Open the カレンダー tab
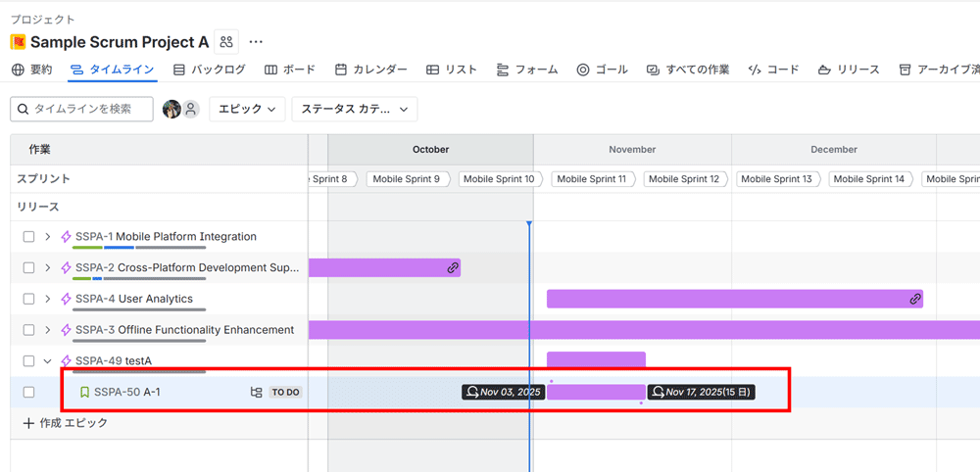The width and height of the screenshot is (980, 472). click(x=370, y=70)
